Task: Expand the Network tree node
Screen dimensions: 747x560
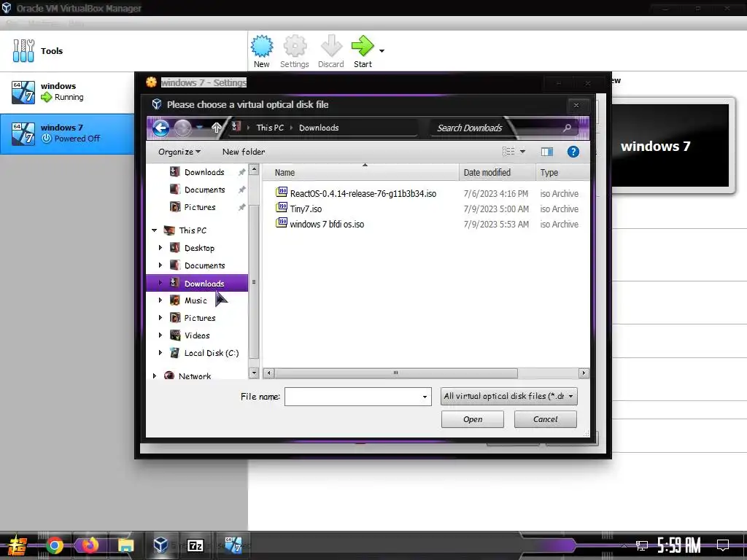Action: coord(155,376)
